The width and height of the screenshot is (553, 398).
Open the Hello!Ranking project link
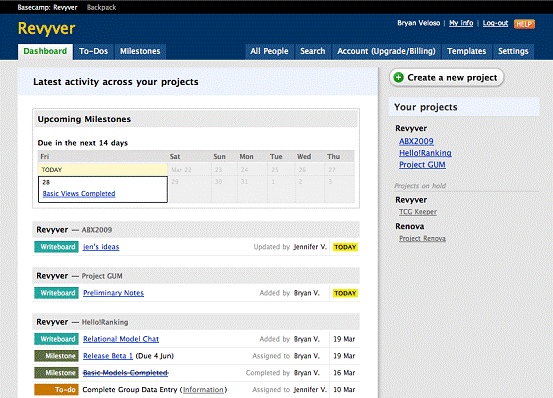[x=425, y=153]
